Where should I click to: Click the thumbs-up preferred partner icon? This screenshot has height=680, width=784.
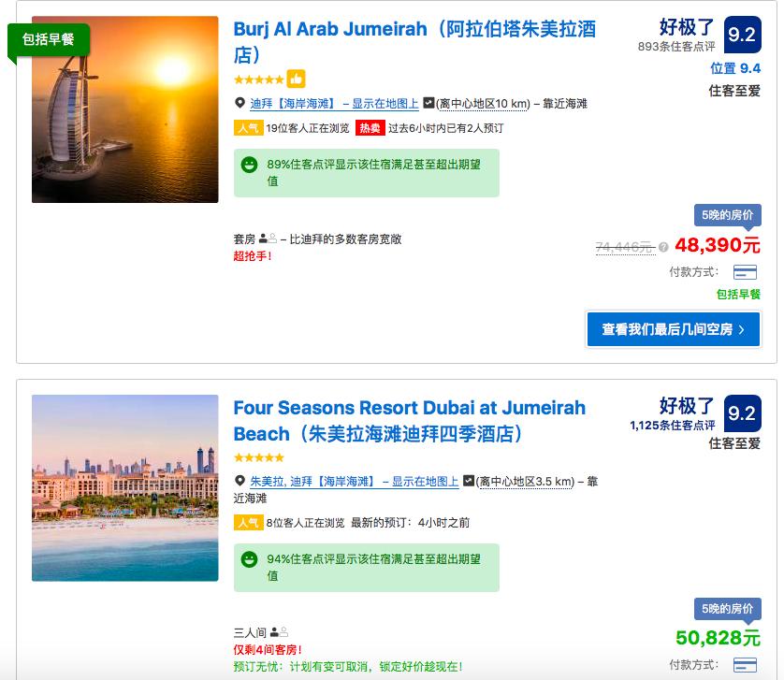[x=296, y=79]
